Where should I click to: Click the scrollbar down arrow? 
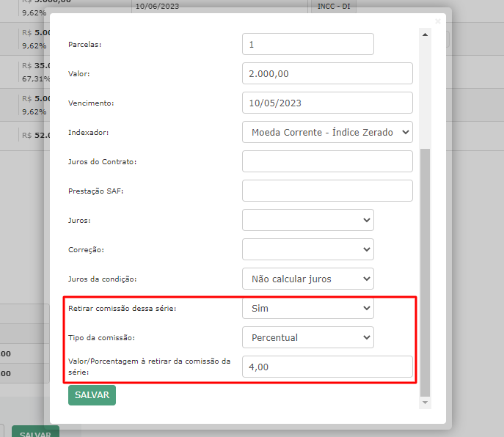[x=425, y=403]
